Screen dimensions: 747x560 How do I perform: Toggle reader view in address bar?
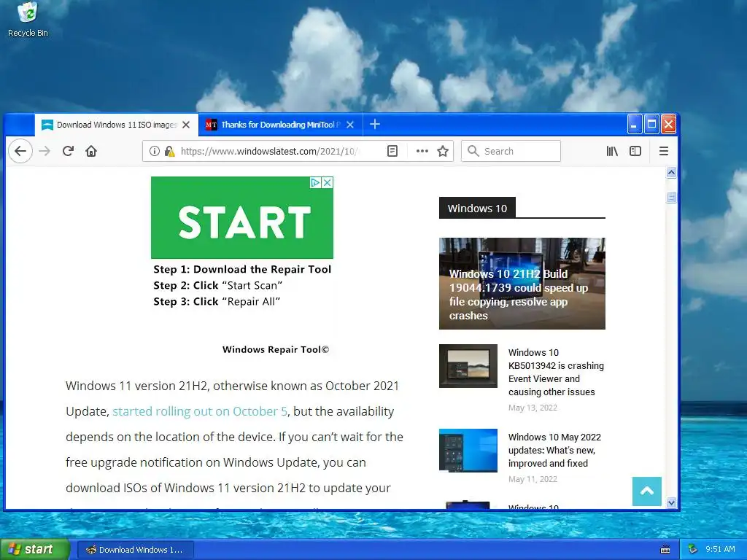(392, 151)
